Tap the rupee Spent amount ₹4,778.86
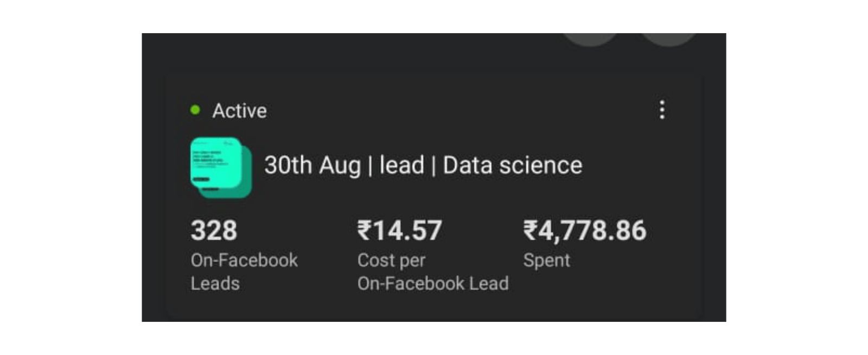 pos(583,230)
